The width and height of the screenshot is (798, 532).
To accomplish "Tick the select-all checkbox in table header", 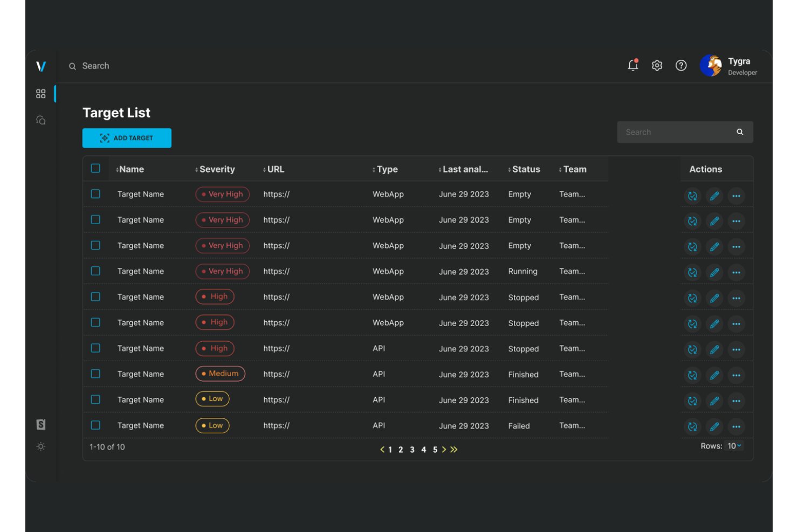I will pos(95,168).
